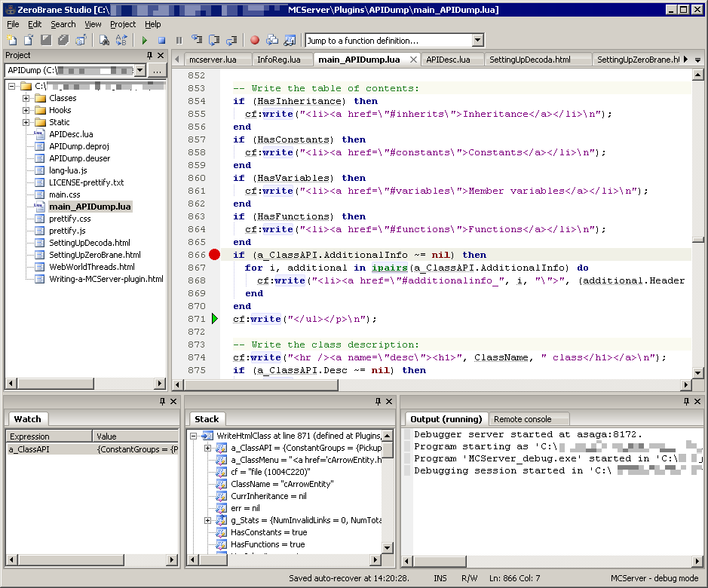Click the Expression column header in Watch

[x=49, y=436]
